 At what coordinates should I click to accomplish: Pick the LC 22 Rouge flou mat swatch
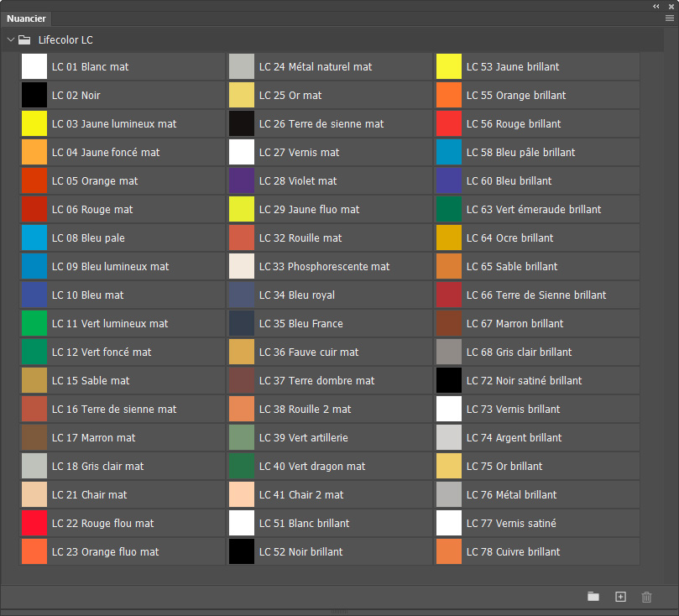point(34,524)
